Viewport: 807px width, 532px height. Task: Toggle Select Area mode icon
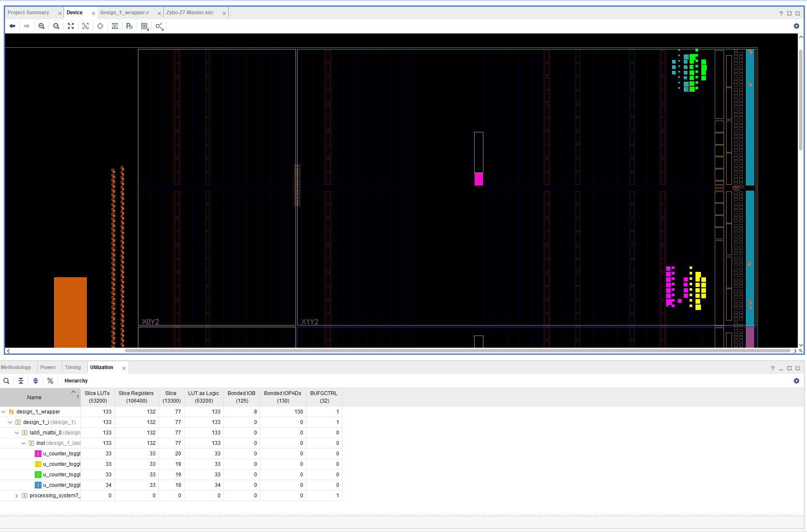pyautogui.click(x=86, y=26)
